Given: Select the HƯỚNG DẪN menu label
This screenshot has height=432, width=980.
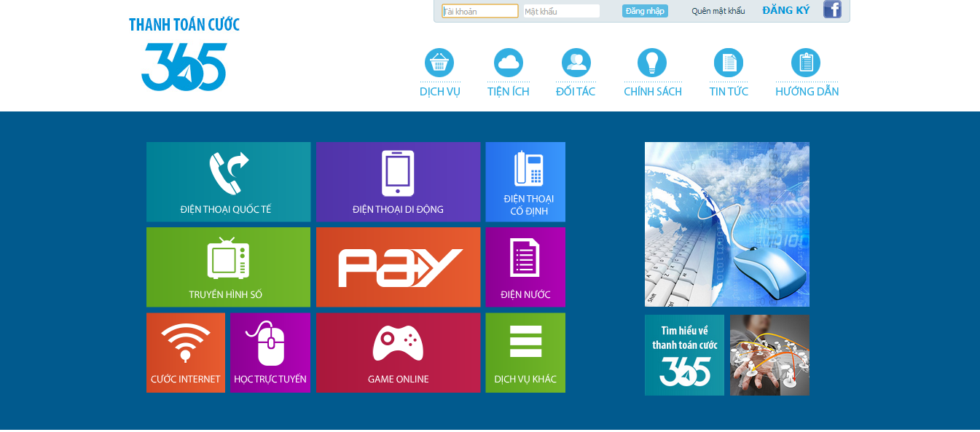Looking at the screenshot, I should [x=807, y=92].
